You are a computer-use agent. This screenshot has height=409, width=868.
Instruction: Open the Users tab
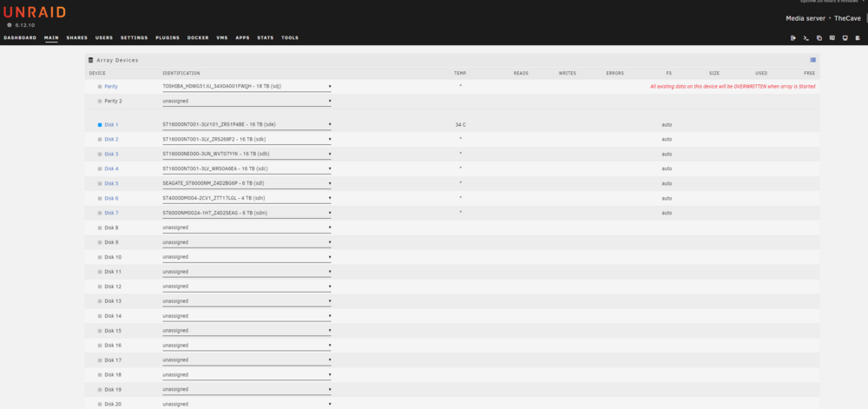[x=104, y=37]
